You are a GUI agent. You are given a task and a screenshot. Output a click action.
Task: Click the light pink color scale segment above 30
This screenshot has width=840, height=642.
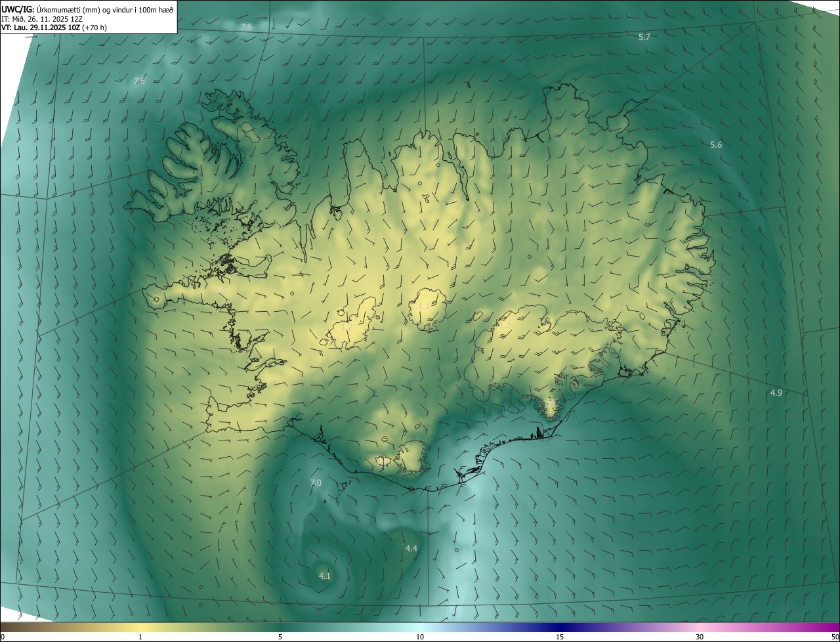pyautogui.click(x=700, y=627)
